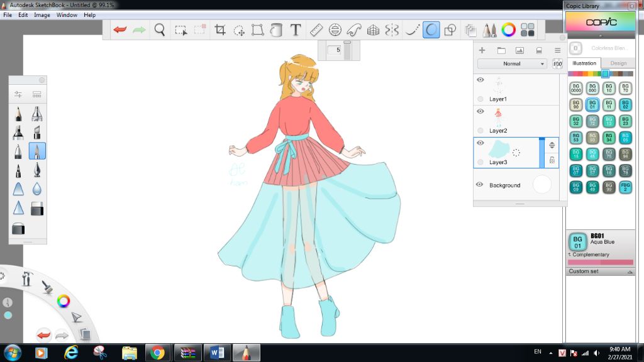This screenshot has height=362, width=644.
Task: Click the Background layer color circle
Action: coord(541,185)
